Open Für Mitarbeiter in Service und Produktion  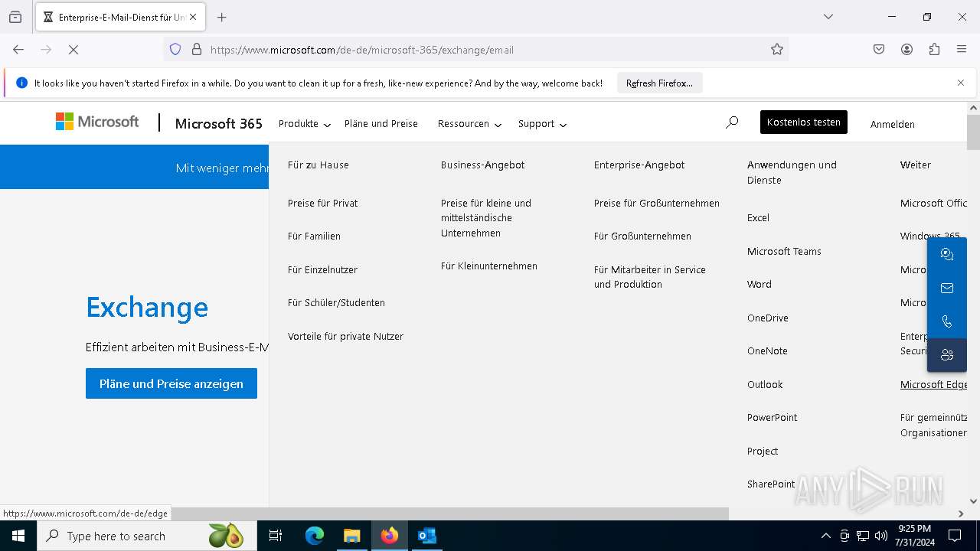point(650,277)
